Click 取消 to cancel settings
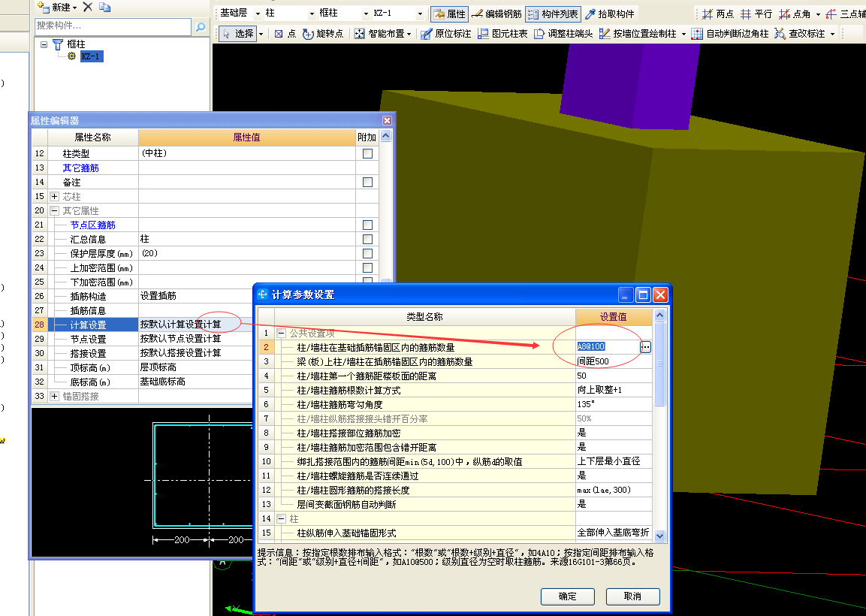The width and height of the screenshot is (866, 616). (633, 596)
